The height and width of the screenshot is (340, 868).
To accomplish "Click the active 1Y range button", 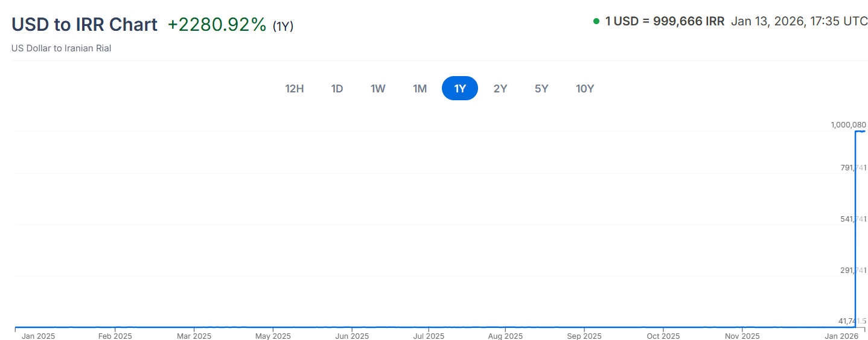I will point(460,89).
